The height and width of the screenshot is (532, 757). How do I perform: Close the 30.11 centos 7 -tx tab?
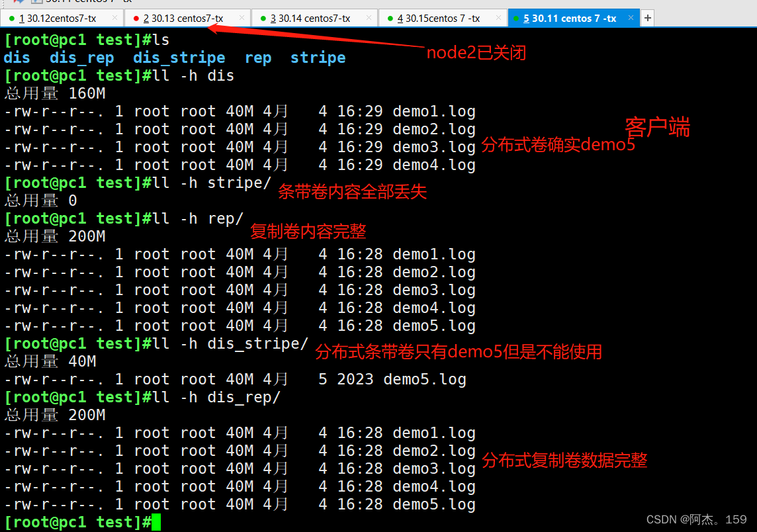coord(631,18)
